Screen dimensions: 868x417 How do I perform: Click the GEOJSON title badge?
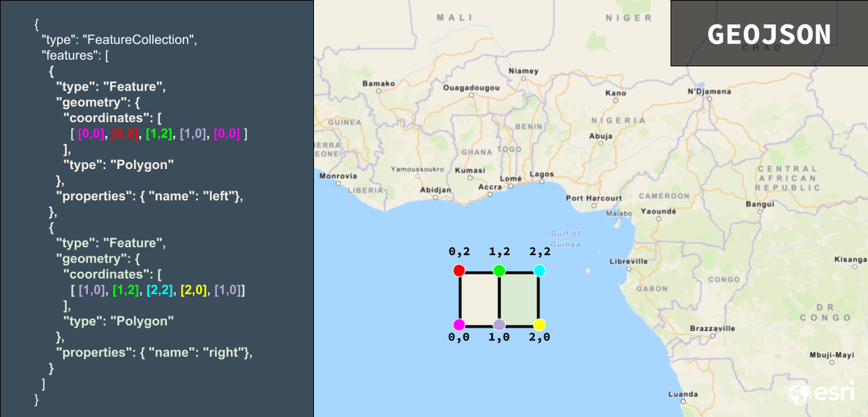click(769, 34)
